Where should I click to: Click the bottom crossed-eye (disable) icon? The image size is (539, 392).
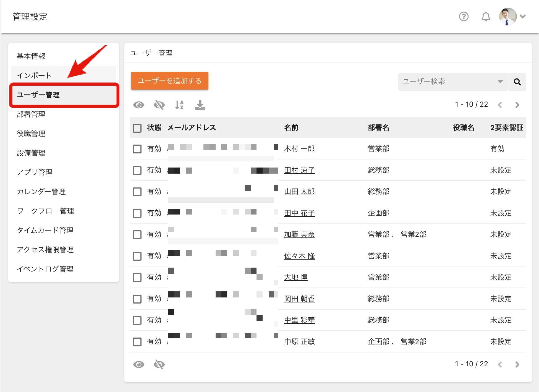tap(159, 365)
